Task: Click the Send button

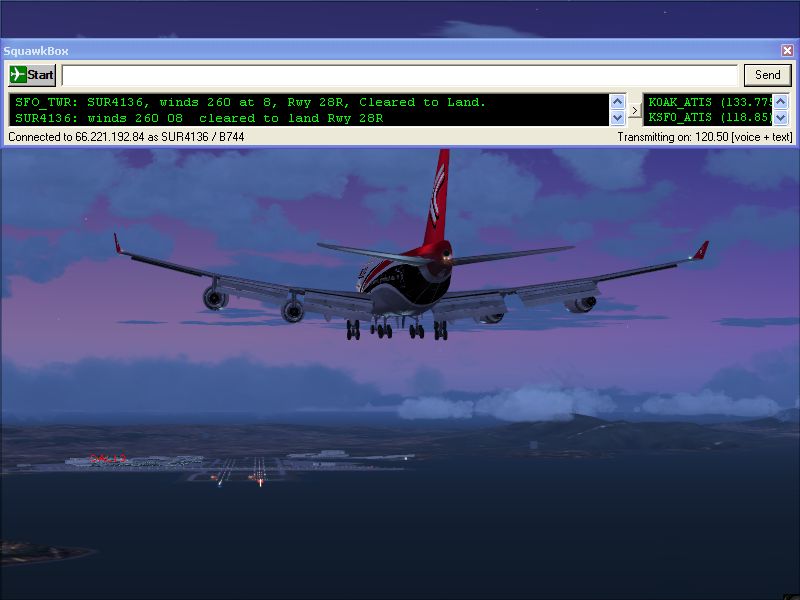Action: click(767, 74)
